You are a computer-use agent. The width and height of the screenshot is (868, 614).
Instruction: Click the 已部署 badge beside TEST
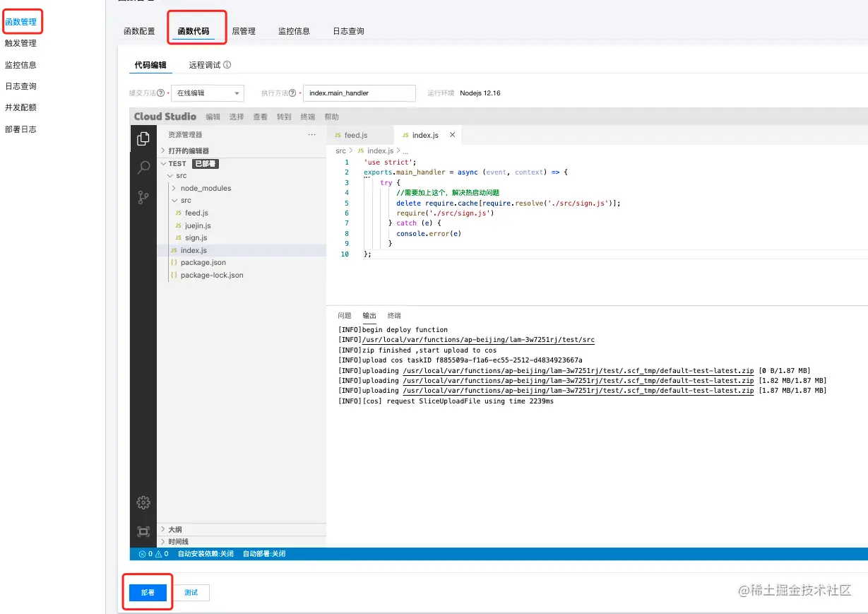coord(205,163)
